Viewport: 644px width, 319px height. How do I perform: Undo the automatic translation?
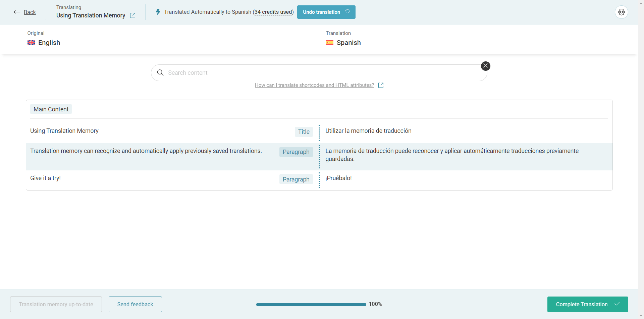pos(326,12)
